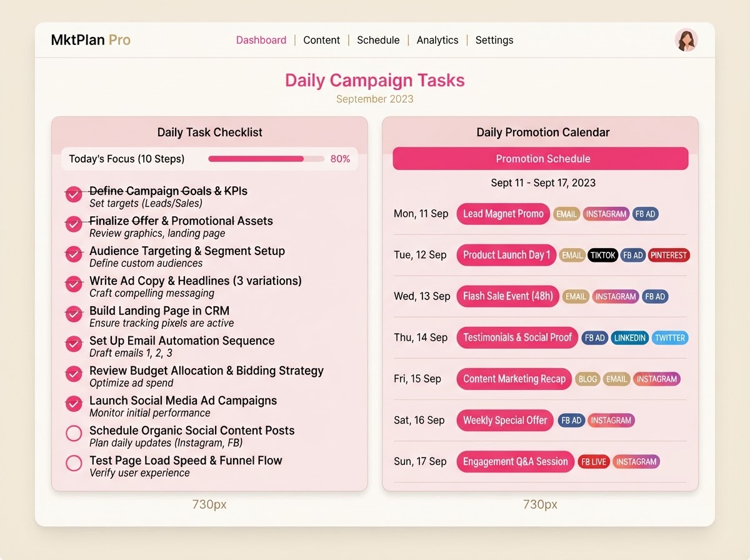Select the Wed, 13 Sep date label

[x=422, y=296]
